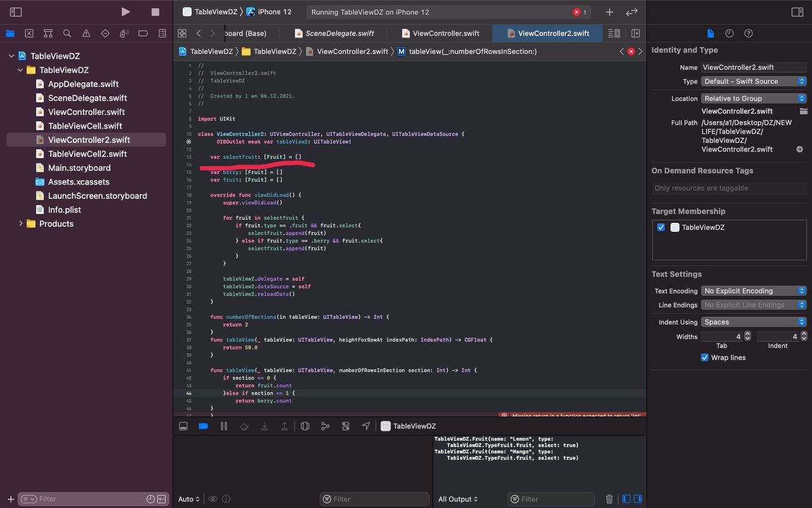Go forward in editor history
This screenshot has height=508, width=812.
(213, 33)
